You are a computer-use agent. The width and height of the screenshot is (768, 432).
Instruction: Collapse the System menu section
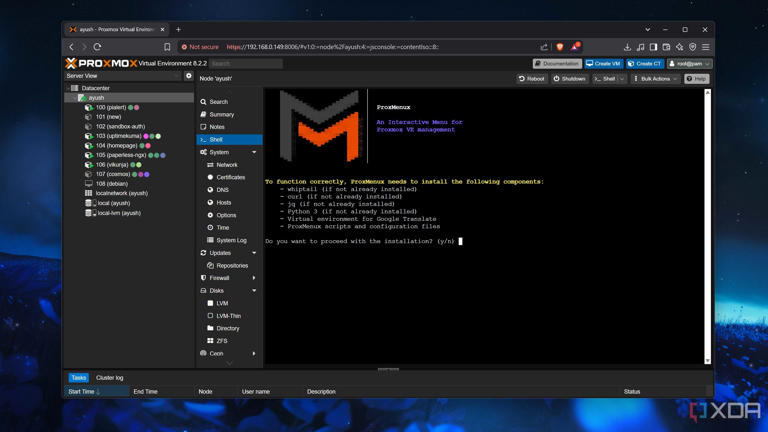(x=254, y=152)
